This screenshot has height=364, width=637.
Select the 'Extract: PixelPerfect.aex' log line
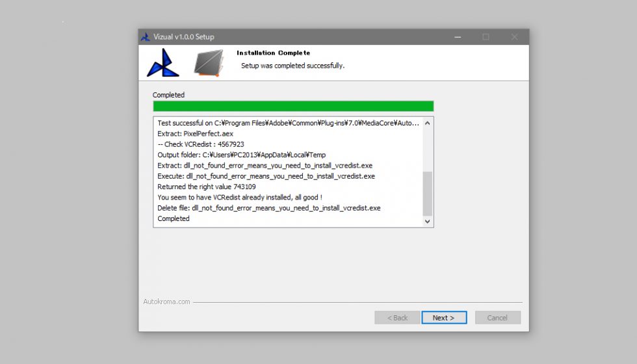(196, 134)
